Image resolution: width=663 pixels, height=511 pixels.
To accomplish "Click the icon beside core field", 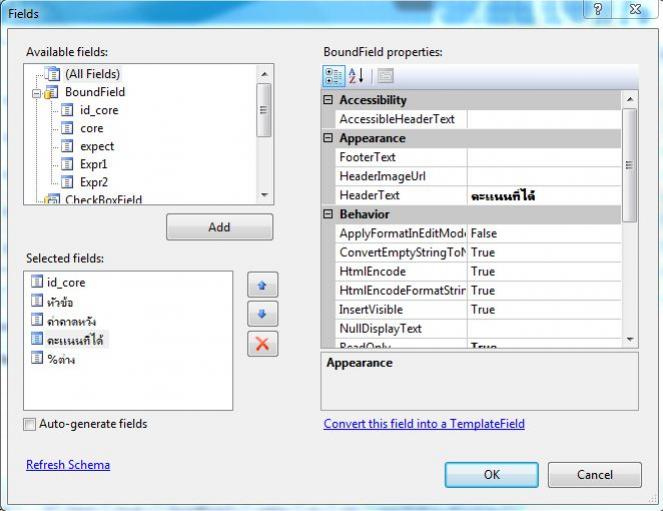I will coord(67,128).
